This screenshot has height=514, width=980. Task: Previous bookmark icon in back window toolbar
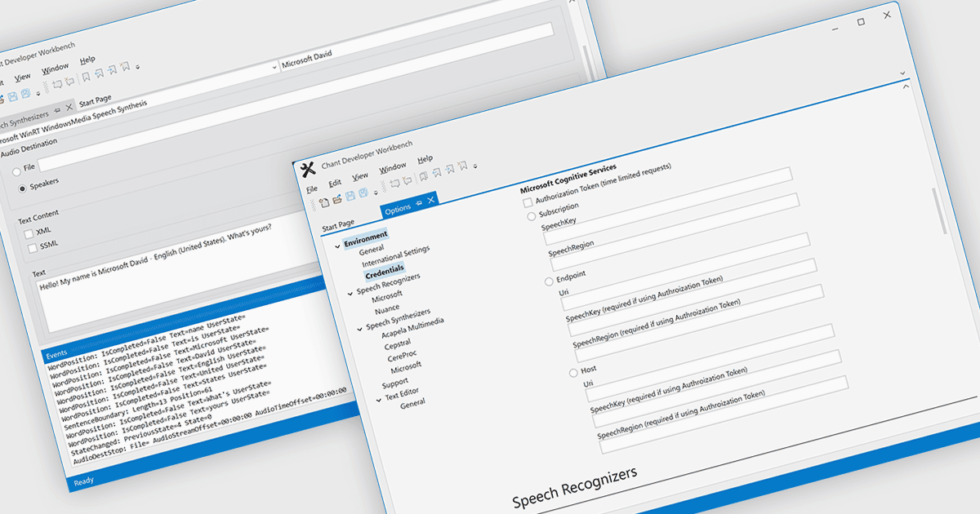coord(99,74)
